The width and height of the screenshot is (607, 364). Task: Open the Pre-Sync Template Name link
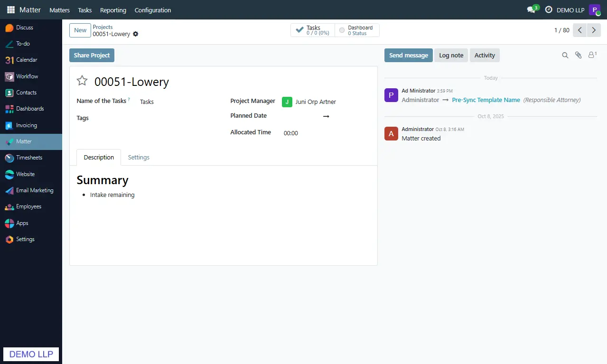[x=486, y=100]
